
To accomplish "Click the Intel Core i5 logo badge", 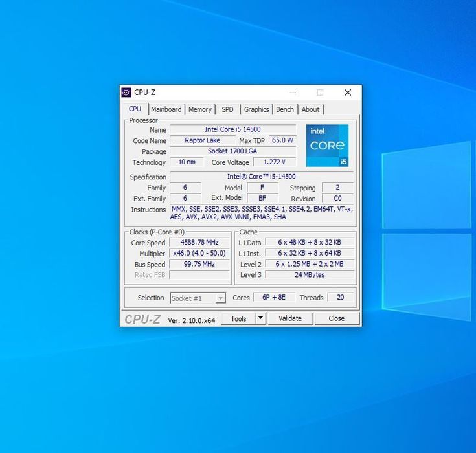I will (327, 146).
